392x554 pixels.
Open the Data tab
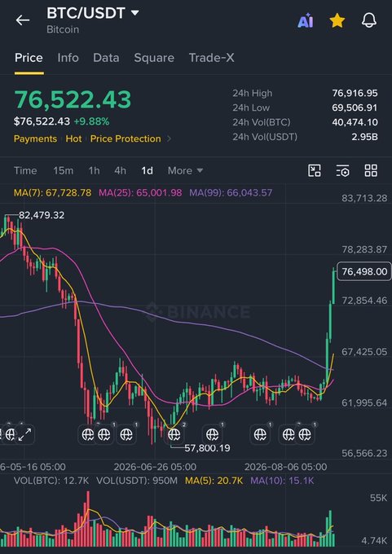click(x=106, y=58)
